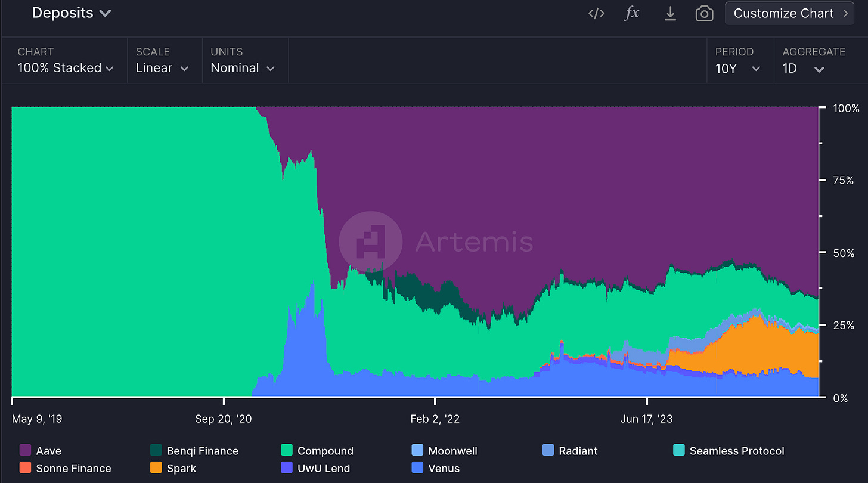
Task: Toggle the Radiant legend entry
Action: 570,451
